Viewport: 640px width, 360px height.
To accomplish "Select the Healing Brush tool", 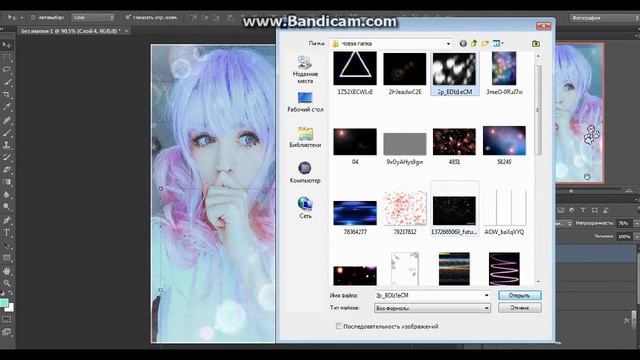I will 7,120.
